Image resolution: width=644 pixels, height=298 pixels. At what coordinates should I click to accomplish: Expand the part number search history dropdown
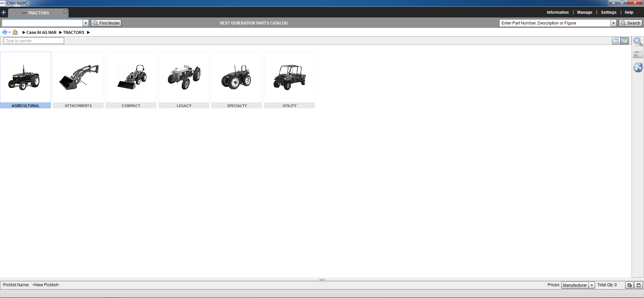613,23
